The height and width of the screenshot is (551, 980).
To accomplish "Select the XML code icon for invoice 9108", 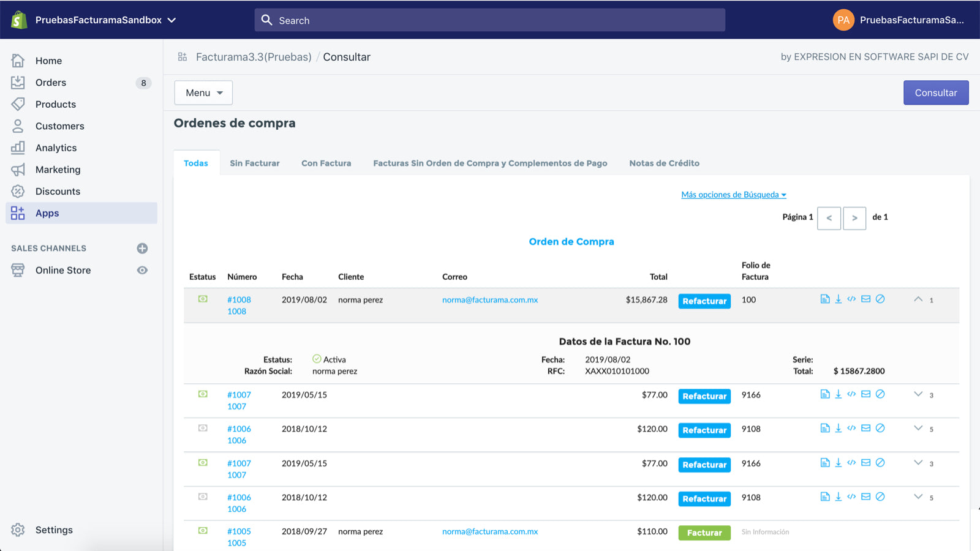I will 851,429.
